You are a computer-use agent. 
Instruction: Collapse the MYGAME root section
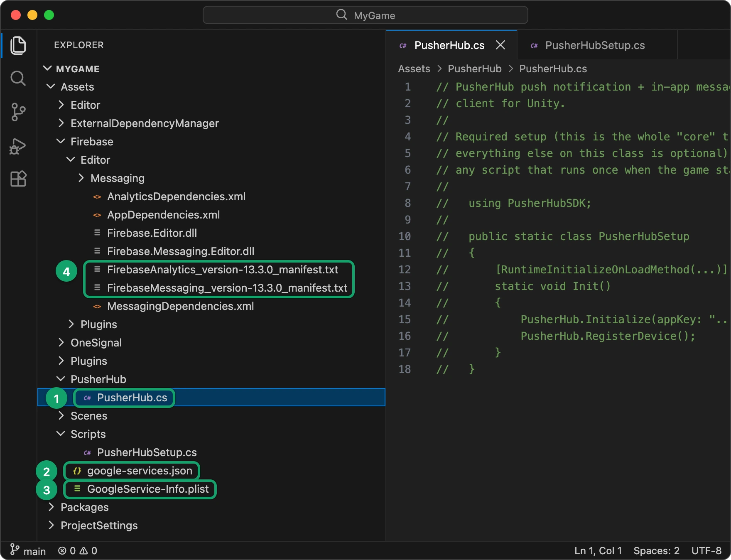pos(48,68)
